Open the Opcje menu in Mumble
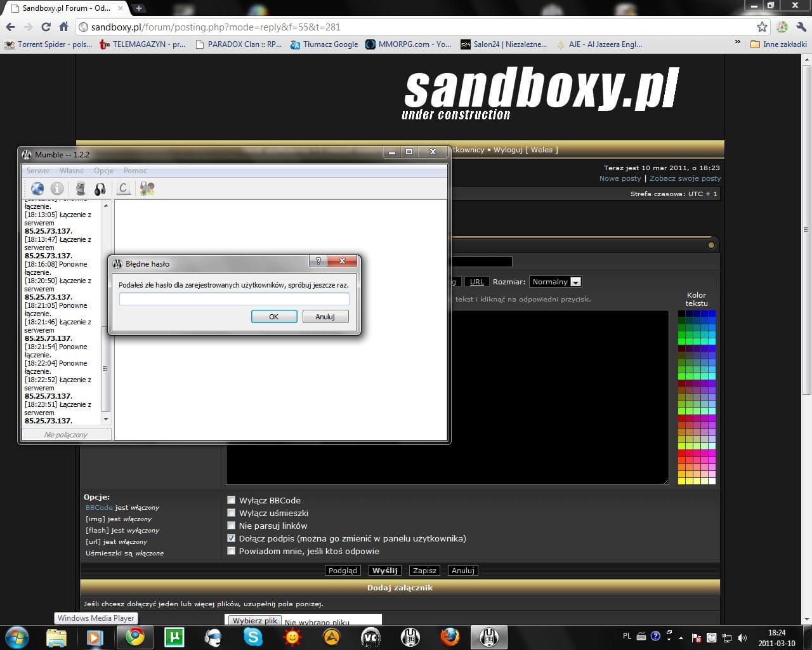The width and height of the screenshot is (812, 650). click(x=103, y=171)
